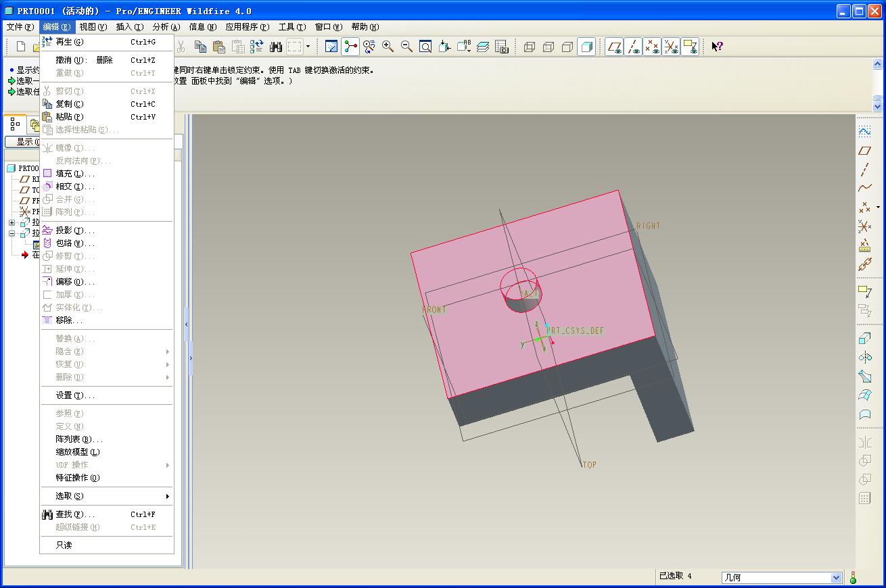Click the Paste clipboard icon in the toolbar
Image resolution: width=886 pixels, height=588 pixels.
[219, 47]
